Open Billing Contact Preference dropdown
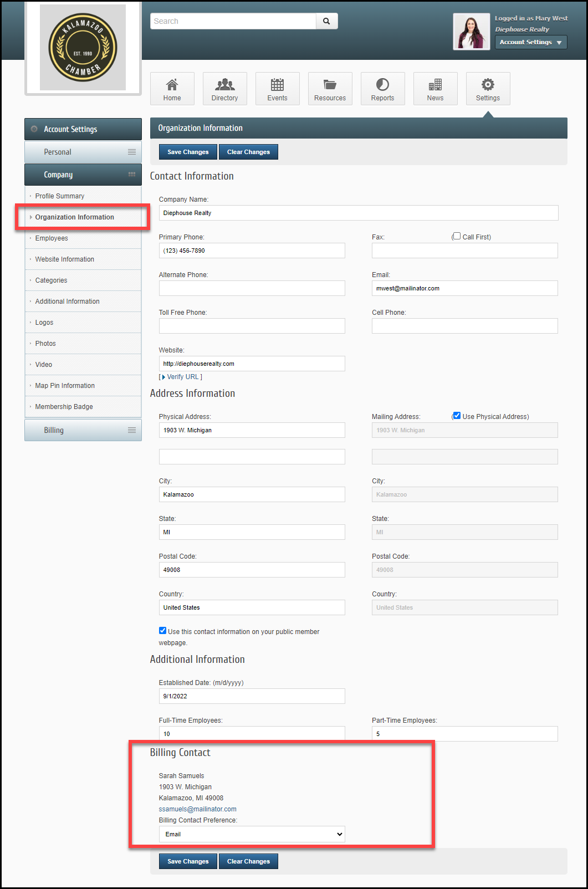Image resolution: width=588 pixels, height=889 pixels. (252, 834)
